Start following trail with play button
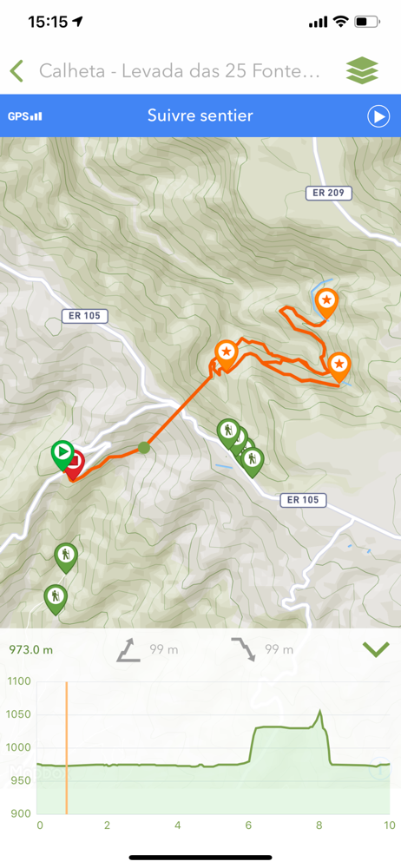This screenshot has height=868, width=401. pyautogui.click(x=378, y=116)
